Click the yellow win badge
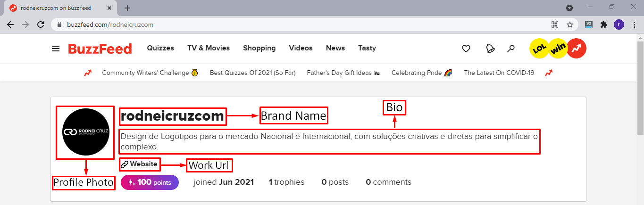644x205 pixels. click(557, 48)
